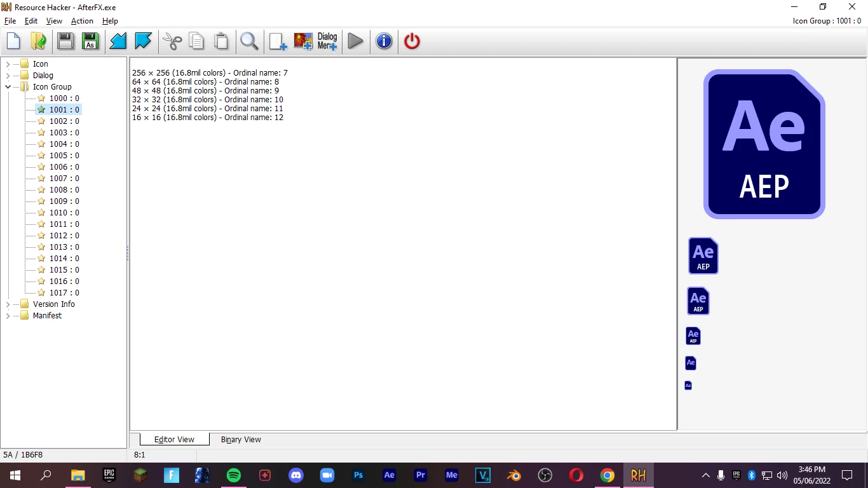Open Spotify from the taskbar
The image size is (868, 488).
coord(234,475)
